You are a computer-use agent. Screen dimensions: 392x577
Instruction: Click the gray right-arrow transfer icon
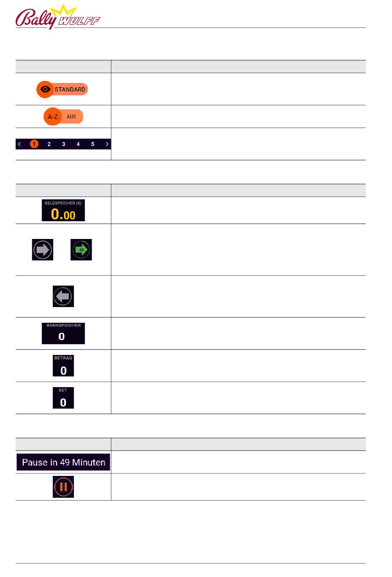click(x=43, y=250)
